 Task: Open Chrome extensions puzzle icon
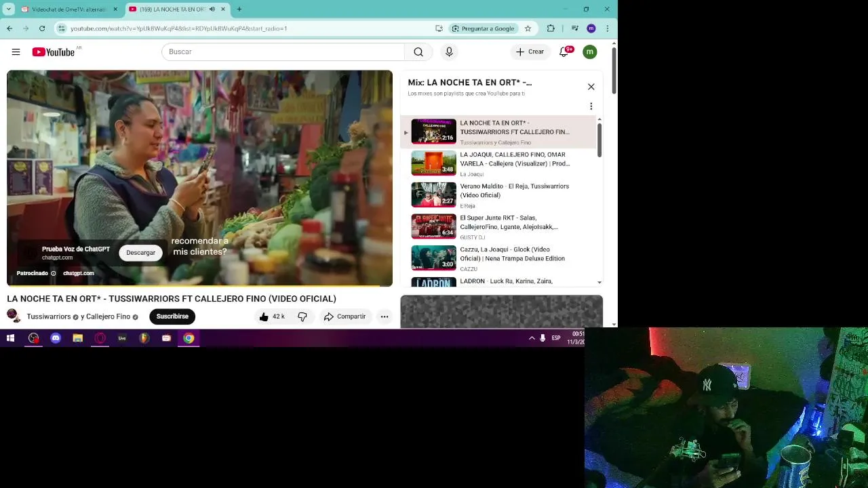click(x=551, y=28)
